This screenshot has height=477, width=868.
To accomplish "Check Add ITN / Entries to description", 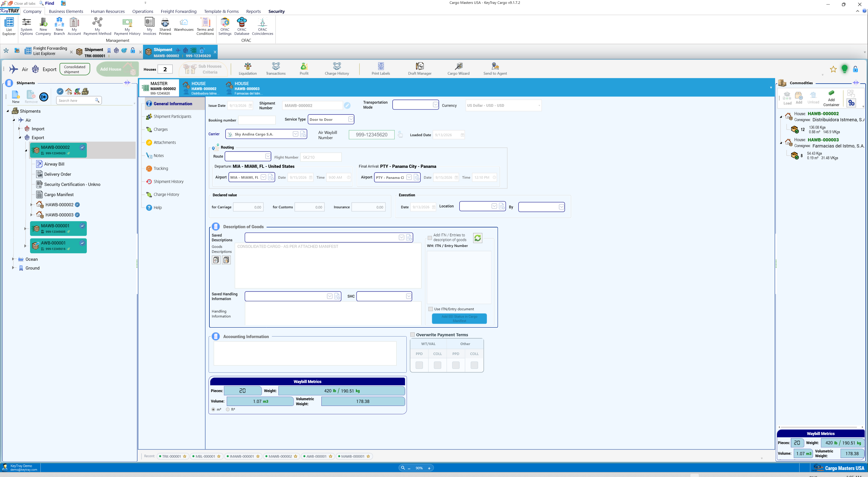I will [x=430, y=238].
